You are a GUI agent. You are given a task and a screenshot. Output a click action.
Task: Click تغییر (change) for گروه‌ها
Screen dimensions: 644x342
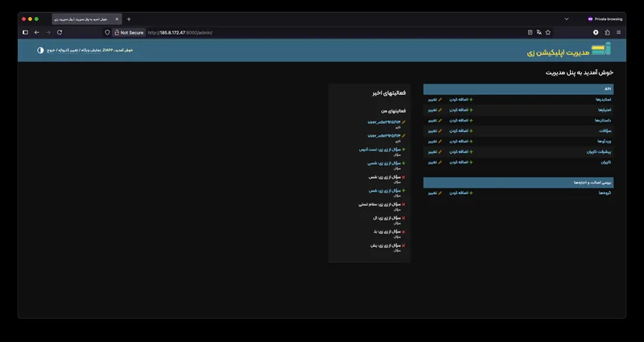tap(435, 193)
